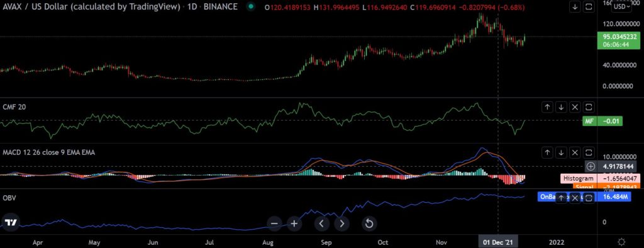644x248 pixels.
Task: Click the 01 Dec '21 date marker
Action: (498, 242)
